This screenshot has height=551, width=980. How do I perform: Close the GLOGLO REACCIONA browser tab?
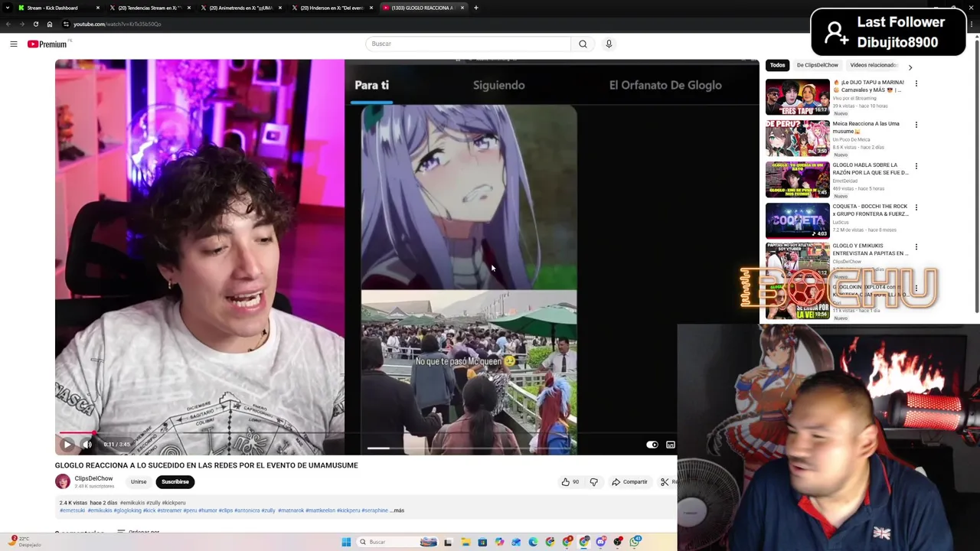click(462, 8)
